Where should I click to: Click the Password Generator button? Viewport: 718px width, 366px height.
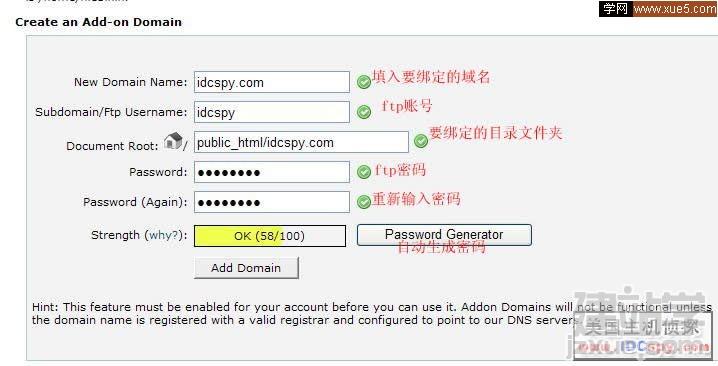coord(444,235)
